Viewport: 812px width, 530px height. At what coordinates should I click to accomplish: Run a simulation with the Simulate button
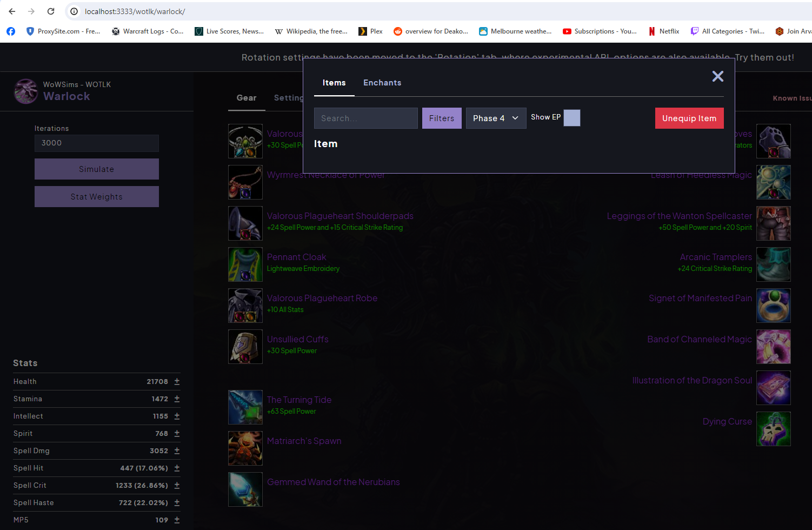[x=96, y=169]
